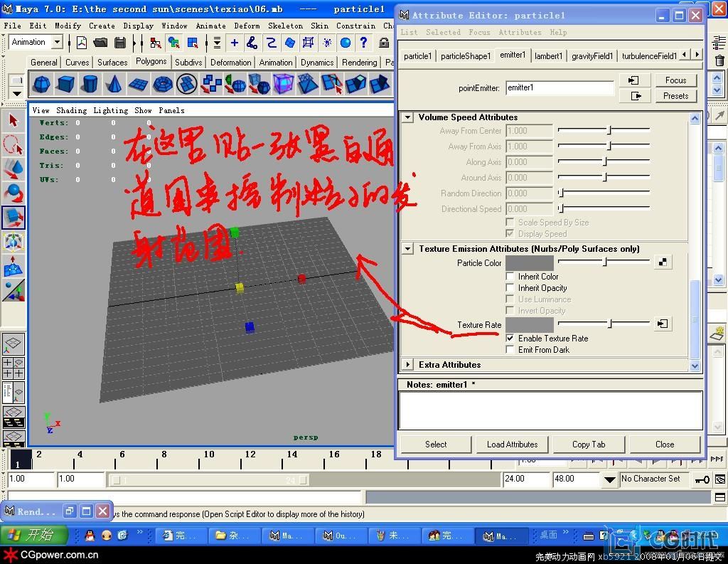Click the Save Scene disk icon
728x564 pixels.
[x=119, y=43]
